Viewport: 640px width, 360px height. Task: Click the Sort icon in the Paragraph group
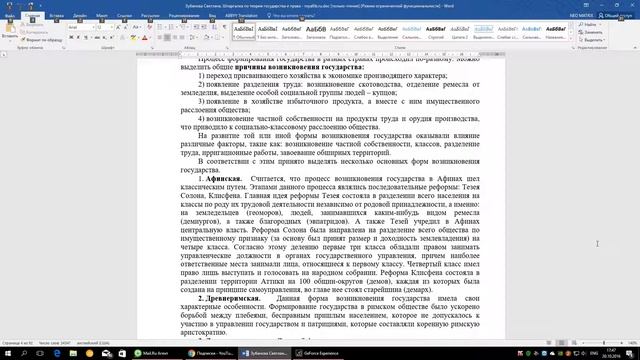214,27
